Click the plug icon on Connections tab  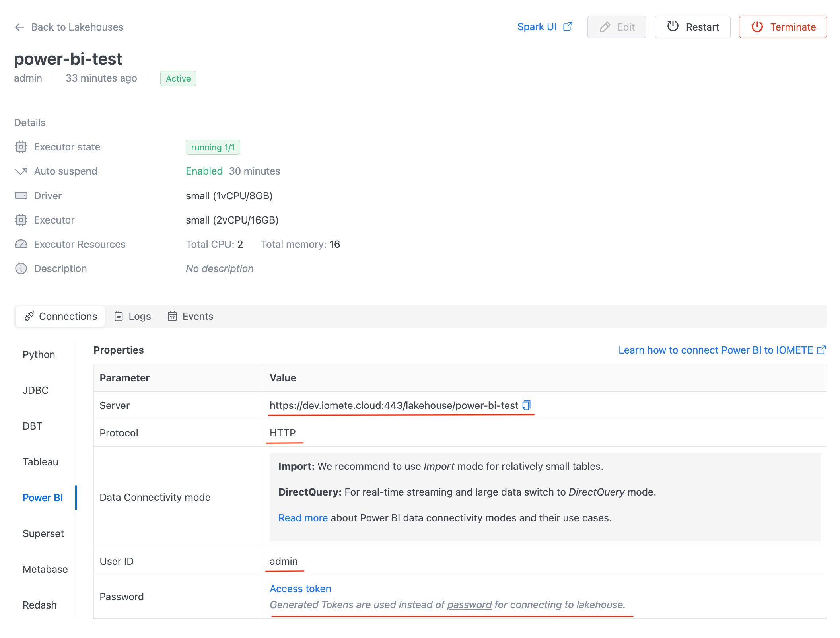[x=29, y=316]
